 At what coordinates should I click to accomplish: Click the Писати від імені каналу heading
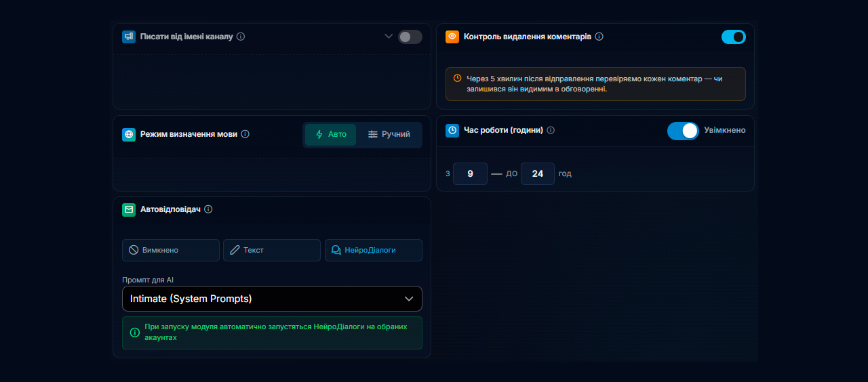point(186,37)
